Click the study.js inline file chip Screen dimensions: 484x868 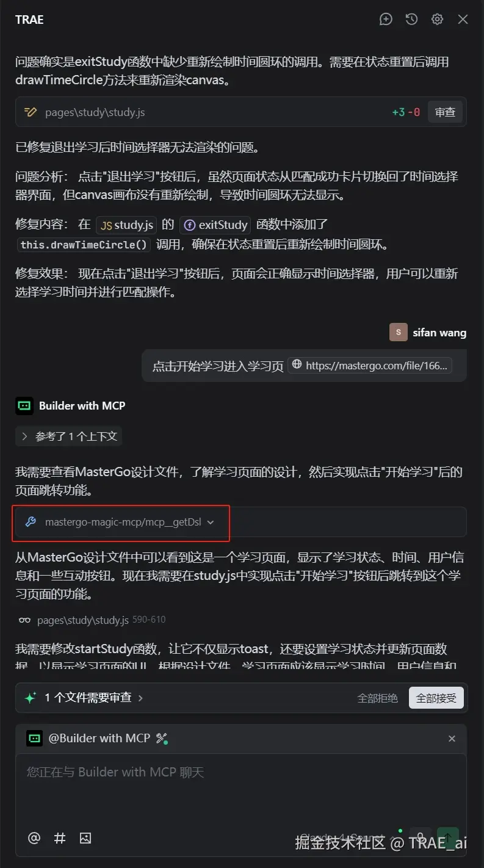[x=126, y=225]
